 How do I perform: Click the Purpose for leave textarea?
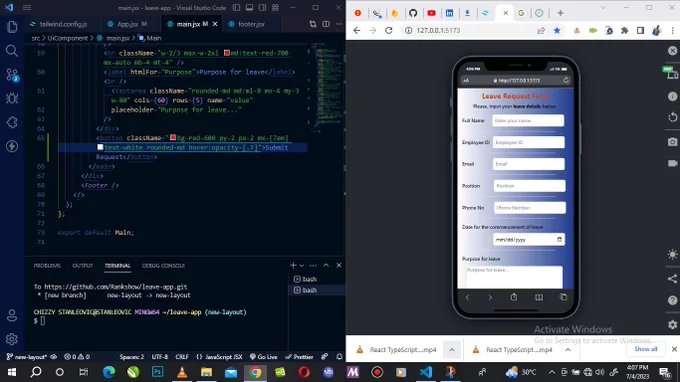click(514, 277)
